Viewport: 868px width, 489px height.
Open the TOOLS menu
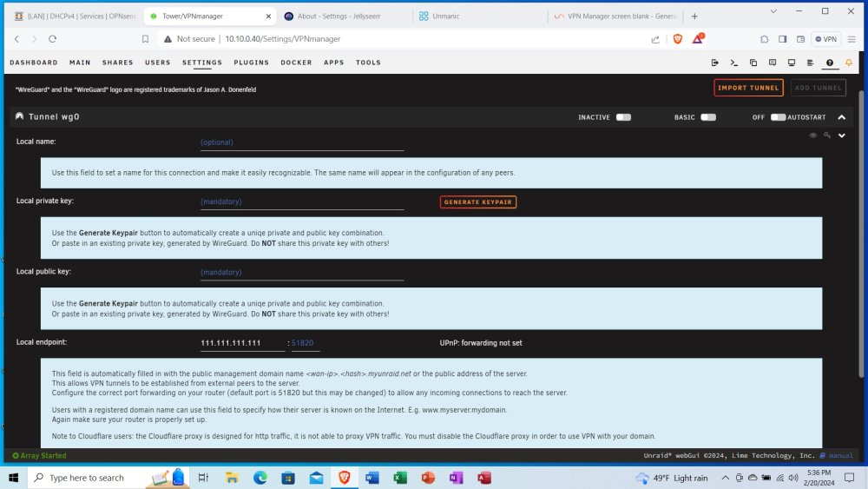(x=368, y=63)
